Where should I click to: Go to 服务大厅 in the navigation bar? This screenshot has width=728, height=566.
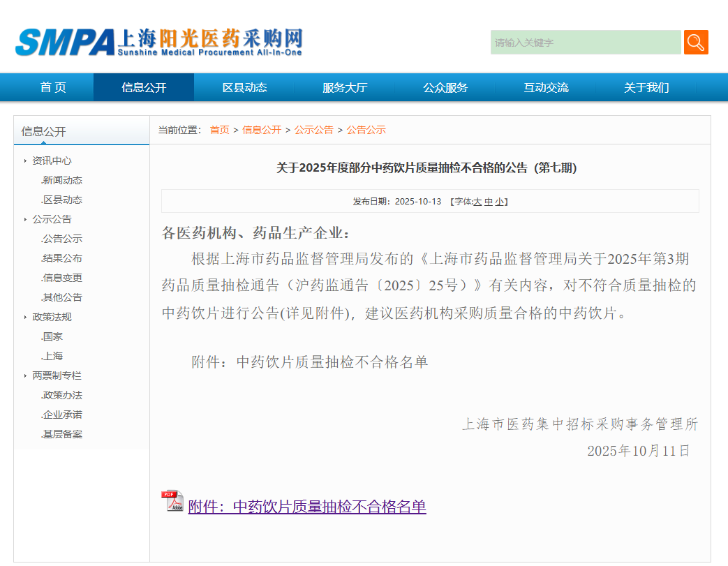click(x=344, y=87)
